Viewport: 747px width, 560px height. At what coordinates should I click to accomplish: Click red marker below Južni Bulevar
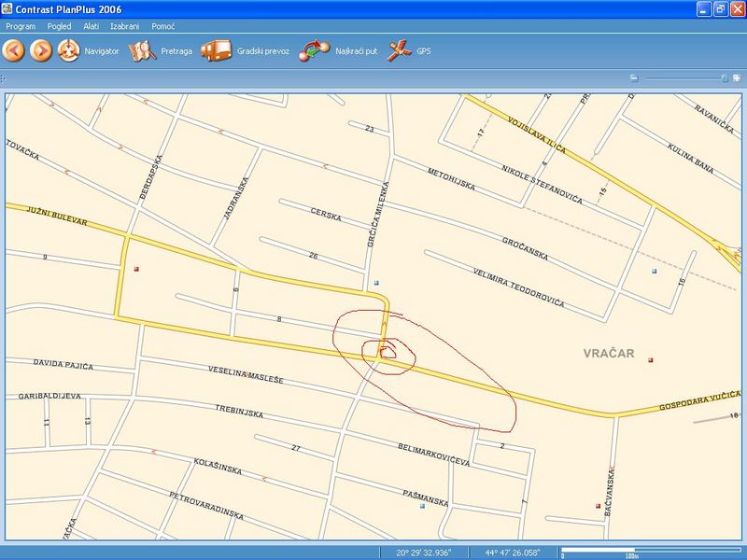(x=136, y=269)
